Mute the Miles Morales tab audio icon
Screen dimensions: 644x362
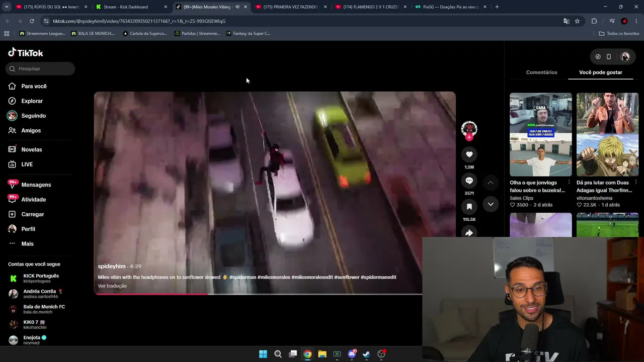237,7
